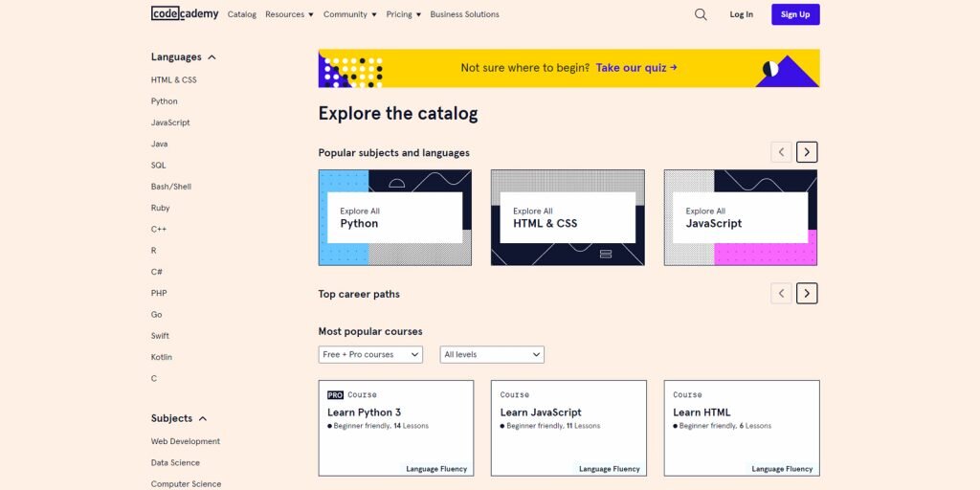Open the Explore All JavaScript card
Viewport: 980px width, 490px height.
tap(741, 217)
